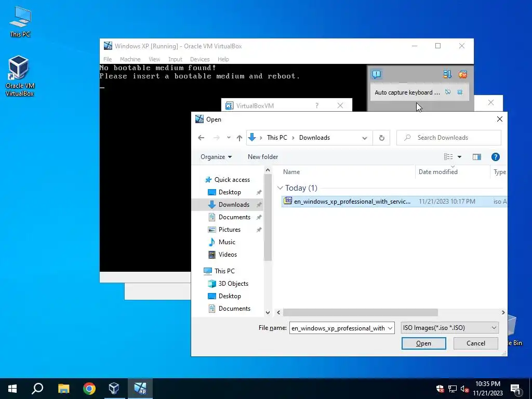Image resolution: width=532 pixels, height=399 pixels.
Task: Open the Input menu
Action: point(176,59)
